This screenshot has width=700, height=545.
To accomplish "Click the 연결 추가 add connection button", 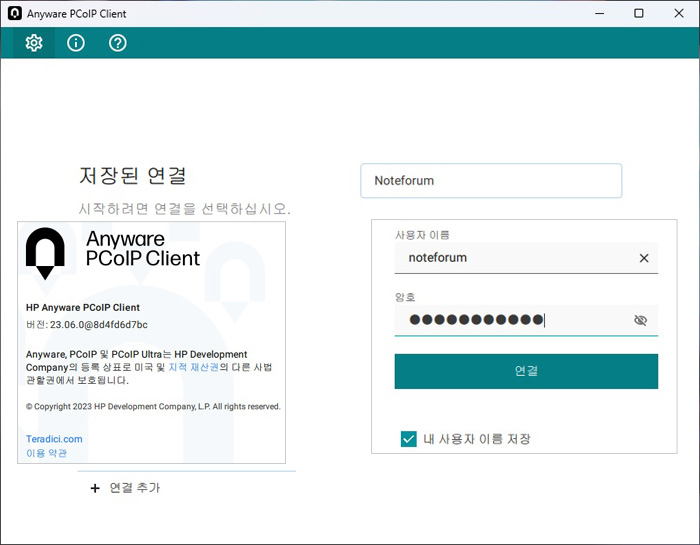I will click(x=125, y=488).
